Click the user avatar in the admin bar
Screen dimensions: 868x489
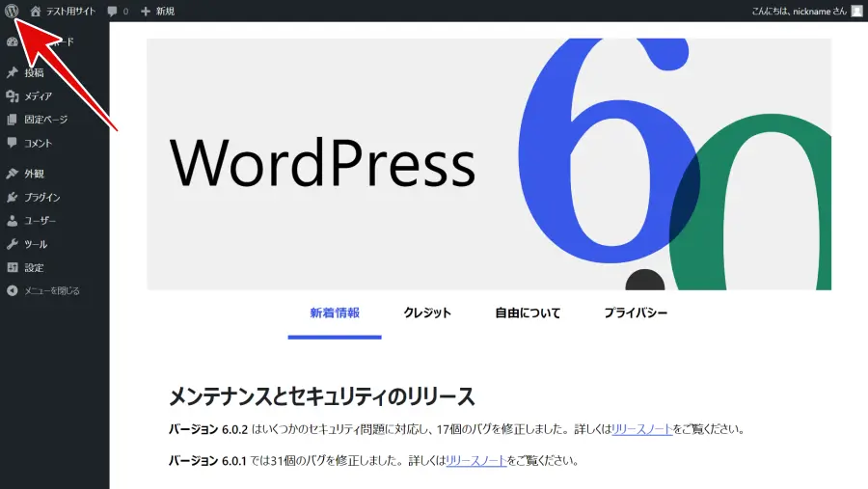(x=856, y=11)
